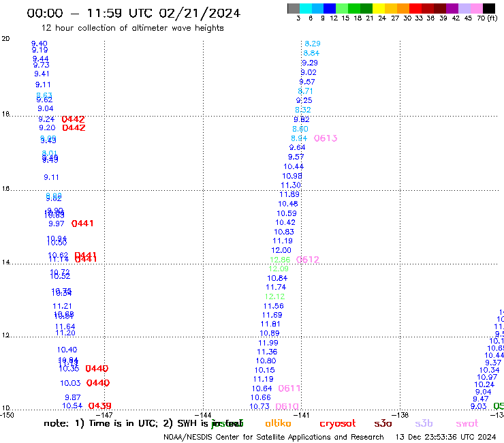Select the altika satellite legend label
Screen dimensions: 504x443
pyautogui.click(x=278, y=423)
